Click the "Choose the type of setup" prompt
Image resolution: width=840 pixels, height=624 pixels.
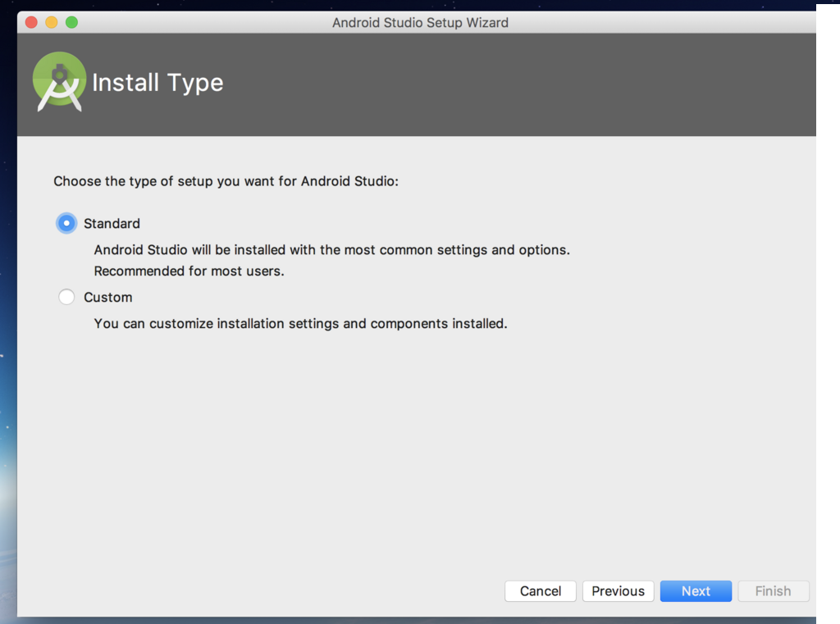coord(226,181)
